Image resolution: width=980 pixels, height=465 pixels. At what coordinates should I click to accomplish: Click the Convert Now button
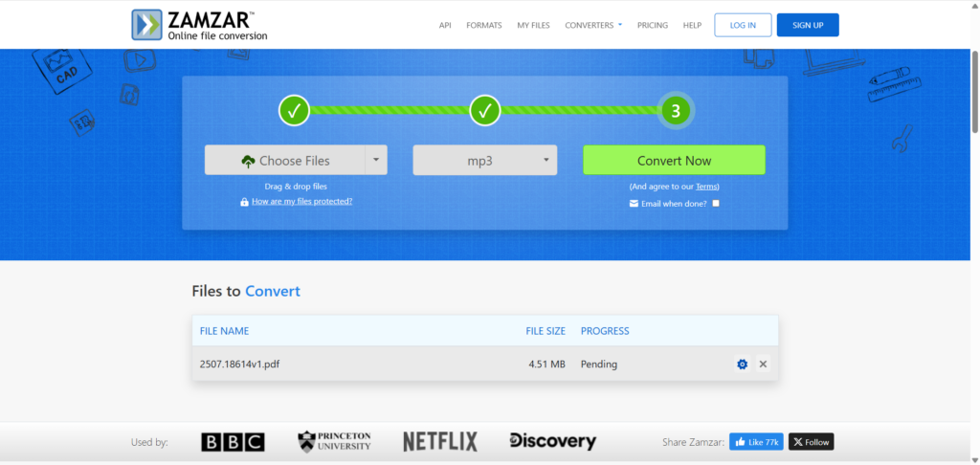(674, 160)
